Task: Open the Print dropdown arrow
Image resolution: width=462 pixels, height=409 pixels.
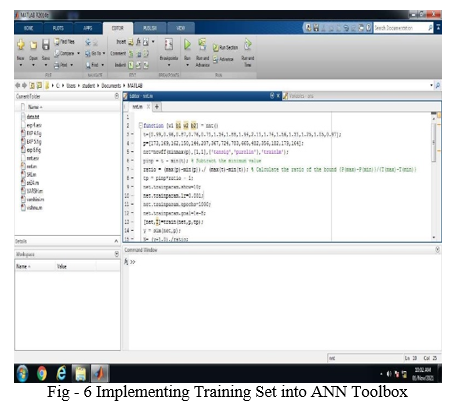Action: 71,65
